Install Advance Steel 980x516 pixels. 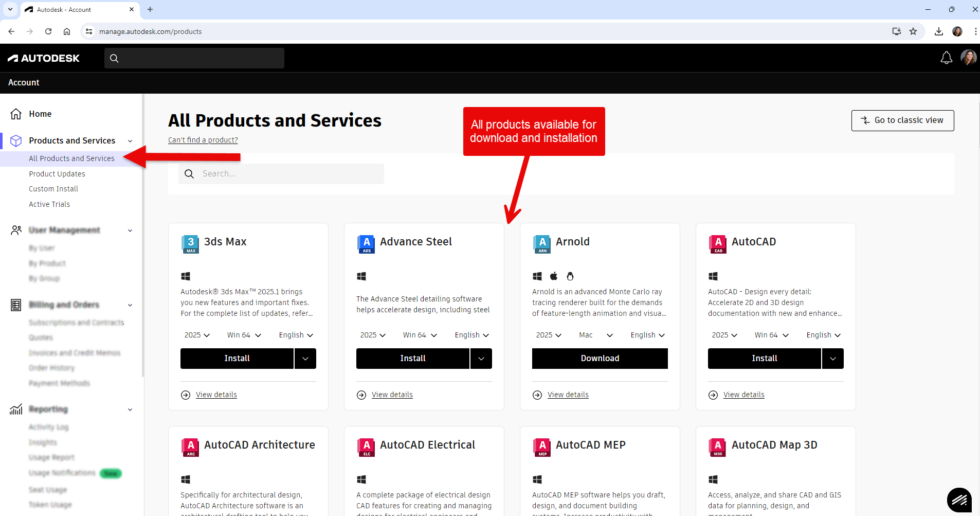413,359
